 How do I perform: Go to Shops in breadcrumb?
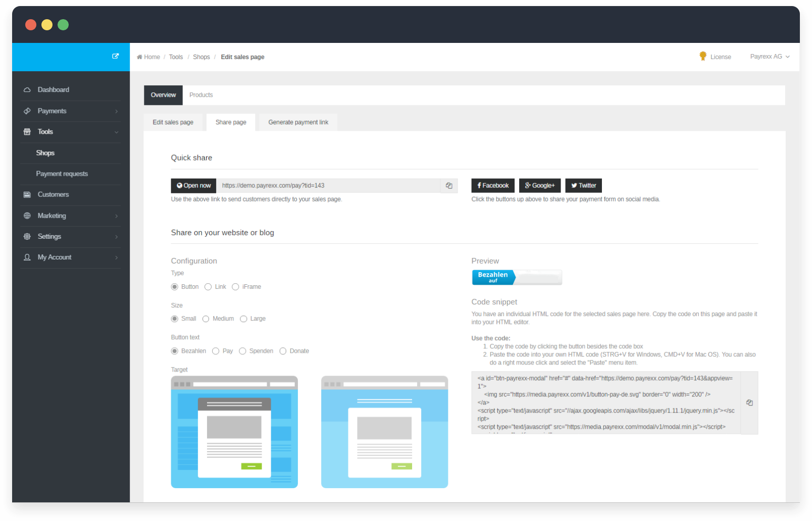[x=201, y=57]
